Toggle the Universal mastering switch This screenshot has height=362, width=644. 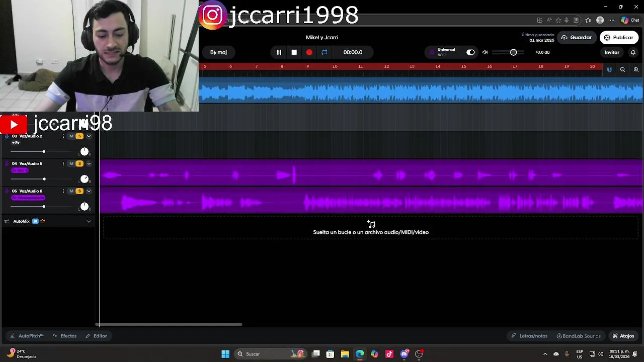(470, 52)
